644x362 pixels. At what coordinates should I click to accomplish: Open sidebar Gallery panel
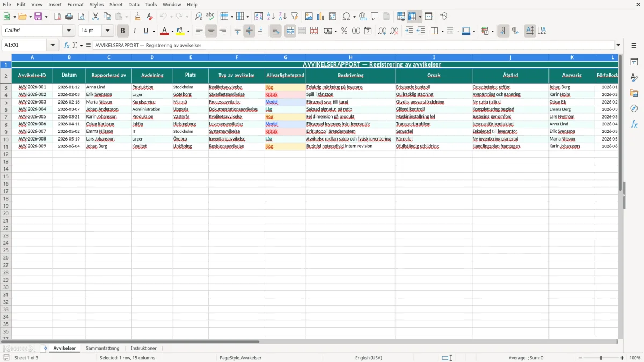click(634, 93)
